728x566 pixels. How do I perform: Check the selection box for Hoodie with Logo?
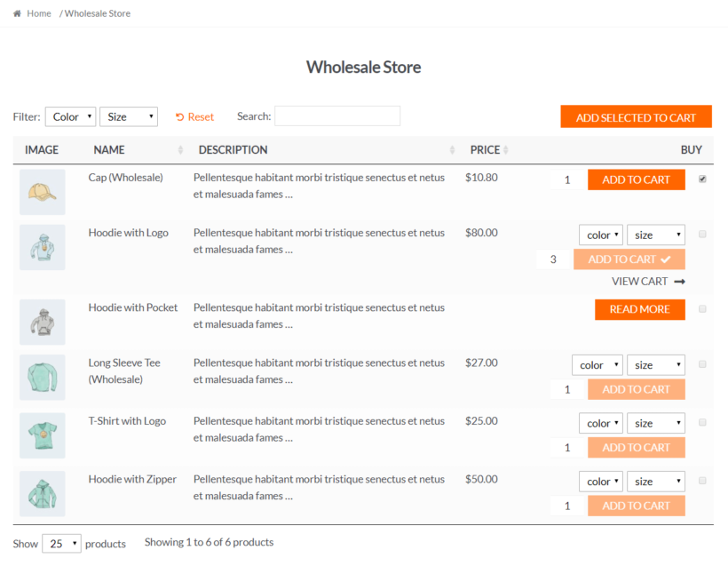(702, 235)
